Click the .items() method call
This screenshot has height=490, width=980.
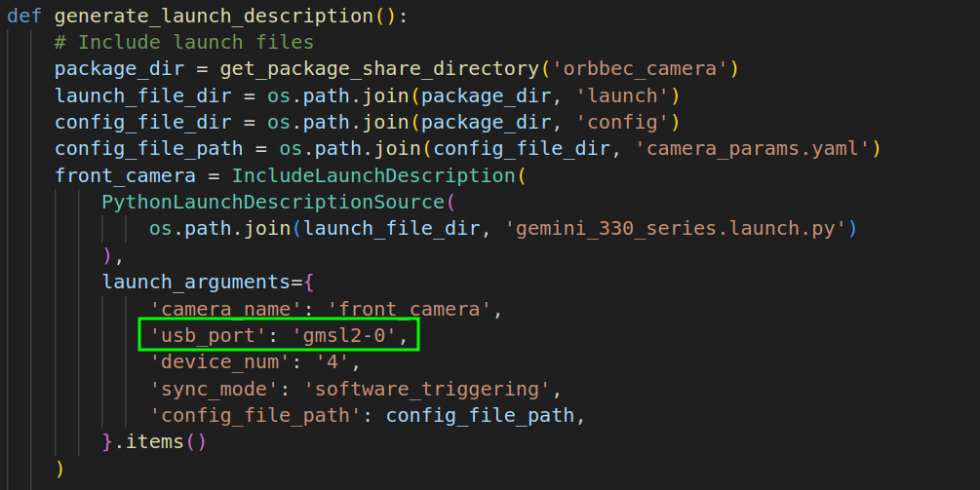(x=160, y=441)
